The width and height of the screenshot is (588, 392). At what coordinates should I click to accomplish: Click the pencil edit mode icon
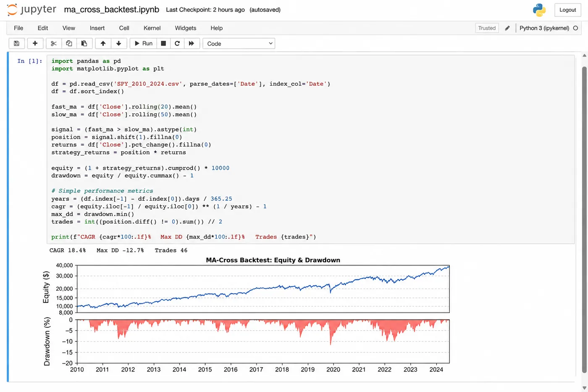(507, 28)
